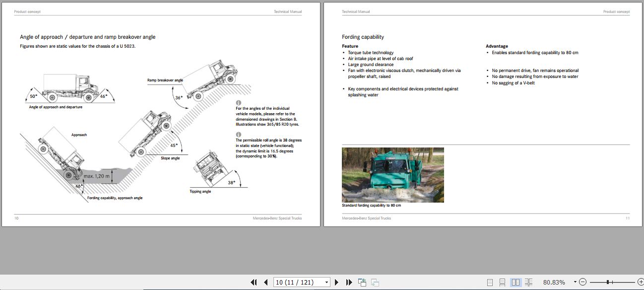Click the first info icon near the ramp diagram

[x=238, y=103]
